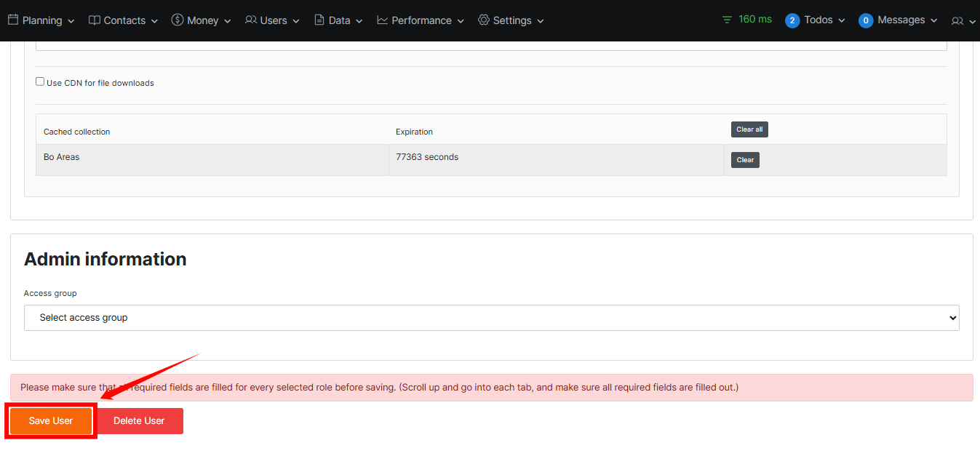Image resolution: width=980 pixels, height=456 pixels.
Task: Click the Performance chart icon
Action: pyautogui.click(x=383, y=20)
